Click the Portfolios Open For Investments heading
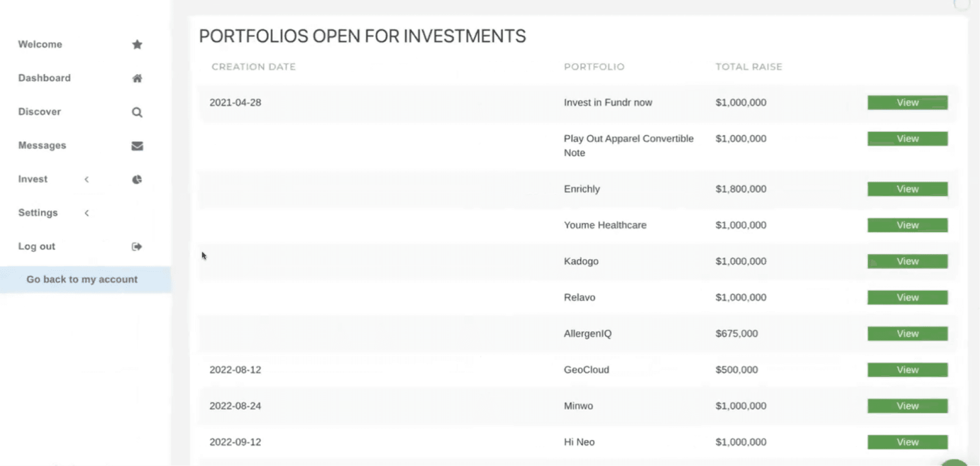Image resolution: width=980 pixels, height=466 pixels. 362,36
